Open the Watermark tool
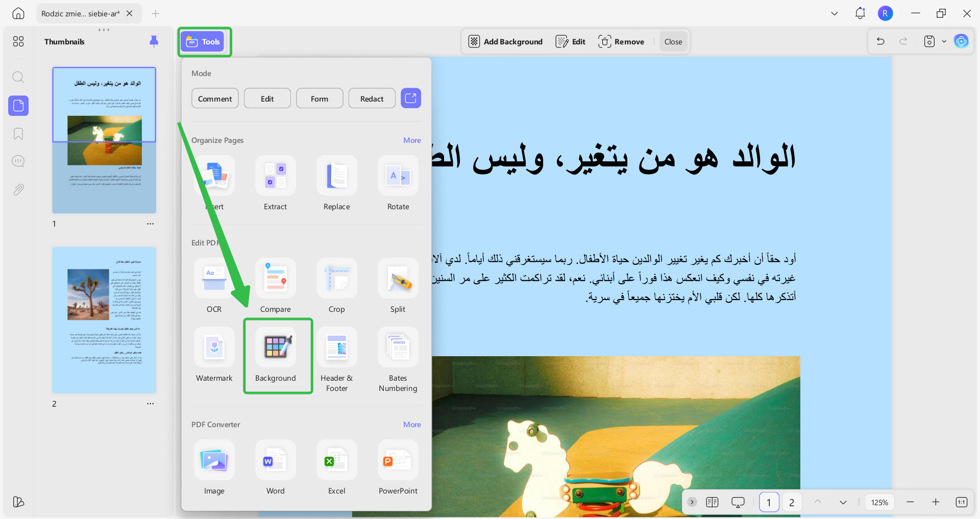Viewport: 980px width, 519px height. click(214, 355)
